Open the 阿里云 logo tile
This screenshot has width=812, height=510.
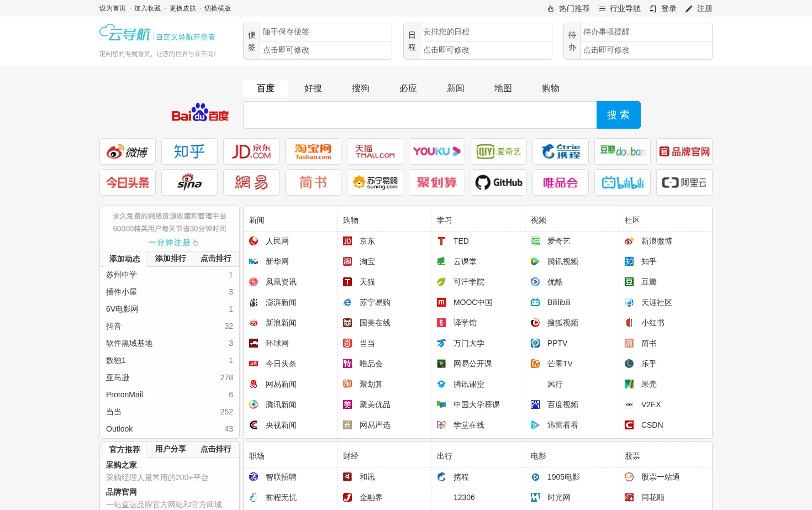click(x=684, y=182)
